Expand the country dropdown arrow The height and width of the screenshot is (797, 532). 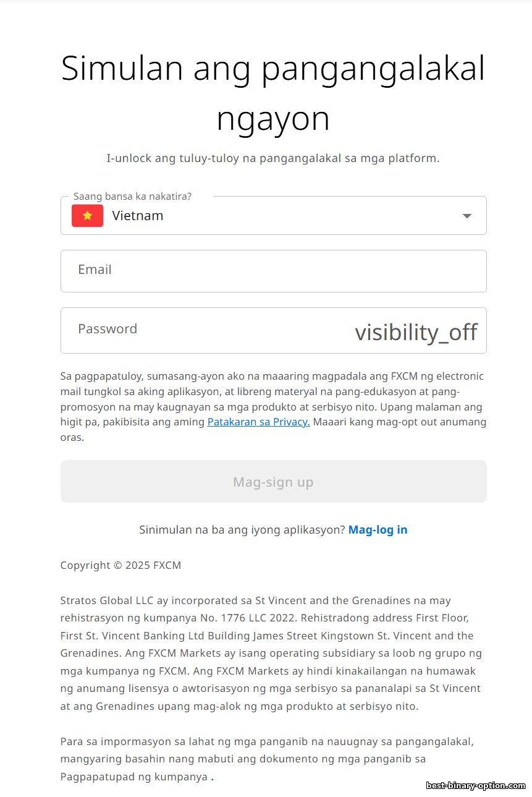(467, 216)
